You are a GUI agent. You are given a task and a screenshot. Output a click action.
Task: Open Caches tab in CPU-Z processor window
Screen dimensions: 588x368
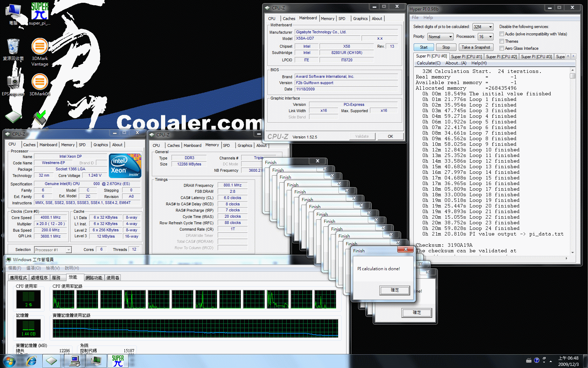[29, 145]
